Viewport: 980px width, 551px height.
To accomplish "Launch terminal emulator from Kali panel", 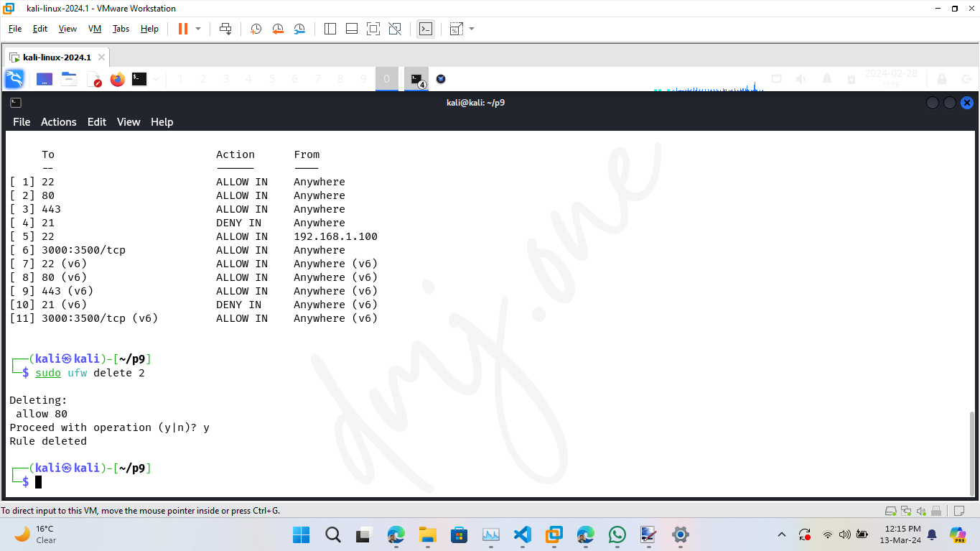I will (x=139, y=79).
